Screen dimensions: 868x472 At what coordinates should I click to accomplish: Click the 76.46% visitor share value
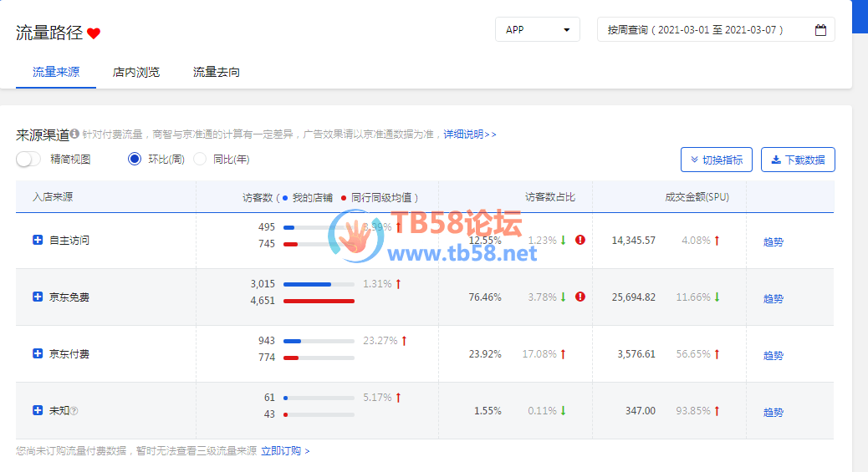pyautogui.click(x=485, y=297)
